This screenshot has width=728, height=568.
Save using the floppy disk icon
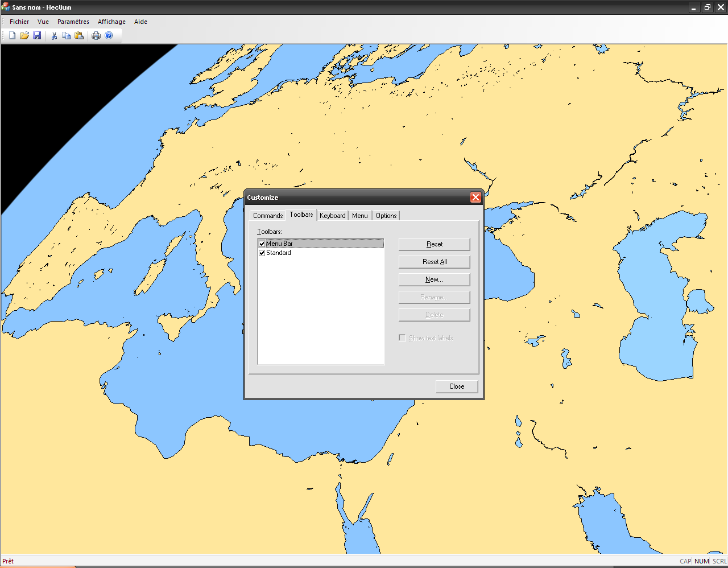click(37, 36)
